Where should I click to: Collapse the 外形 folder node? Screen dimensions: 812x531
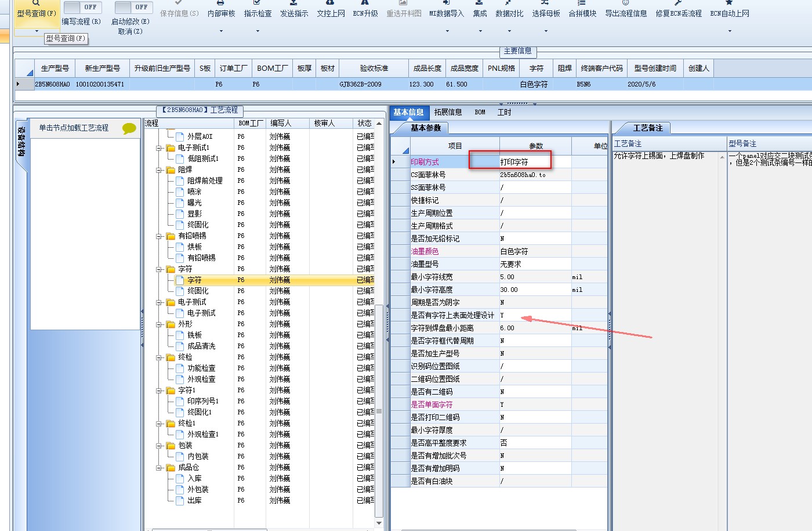point(159,324)
